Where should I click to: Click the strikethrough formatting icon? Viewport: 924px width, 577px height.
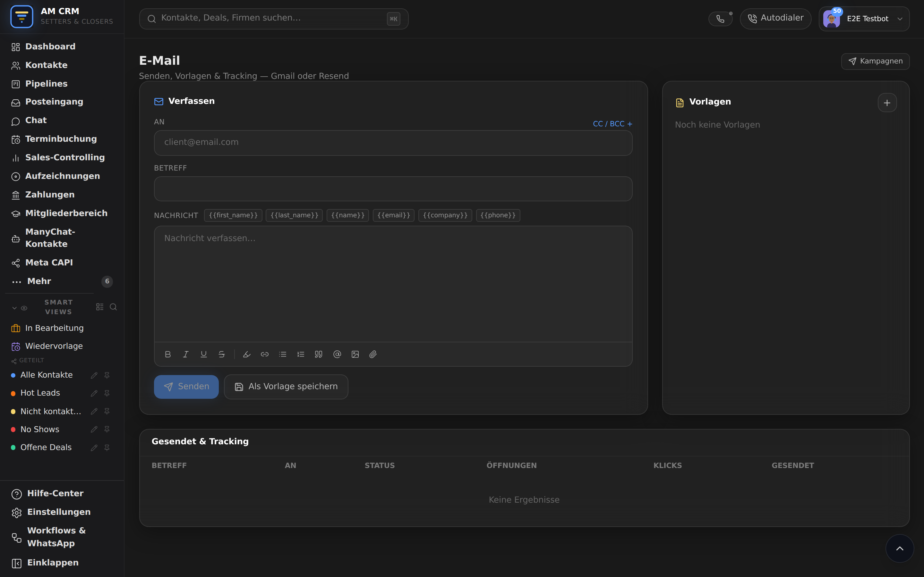coord(221,354)
